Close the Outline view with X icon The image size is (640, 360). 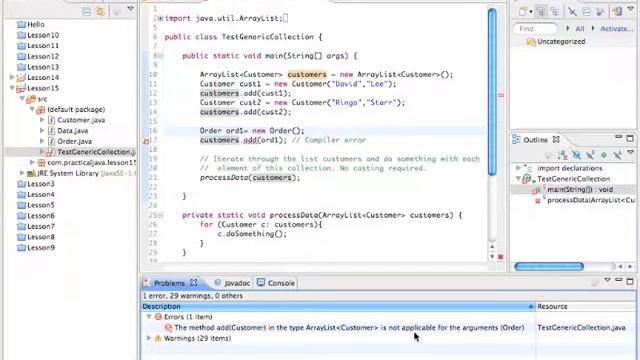point(556,140)
